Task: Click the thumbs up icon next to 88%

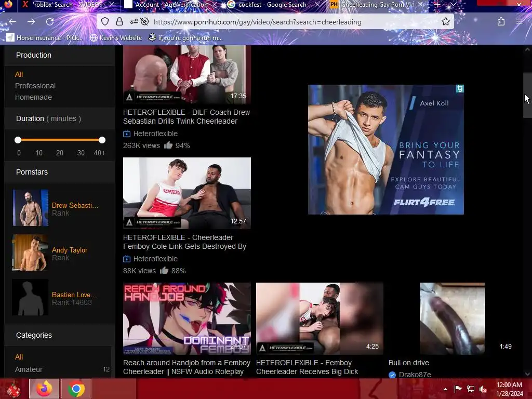Action: (164, 270)
